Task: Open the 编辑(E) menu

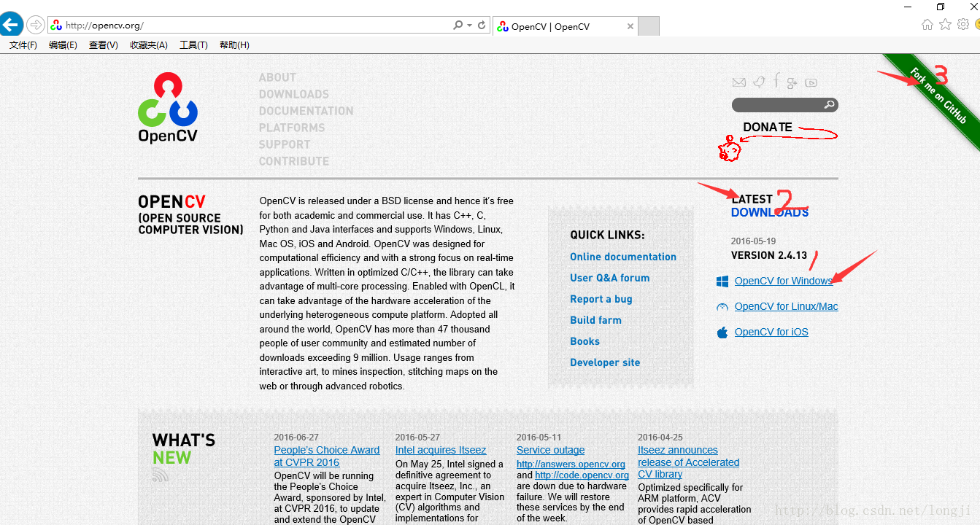Action: click(63, 45)
